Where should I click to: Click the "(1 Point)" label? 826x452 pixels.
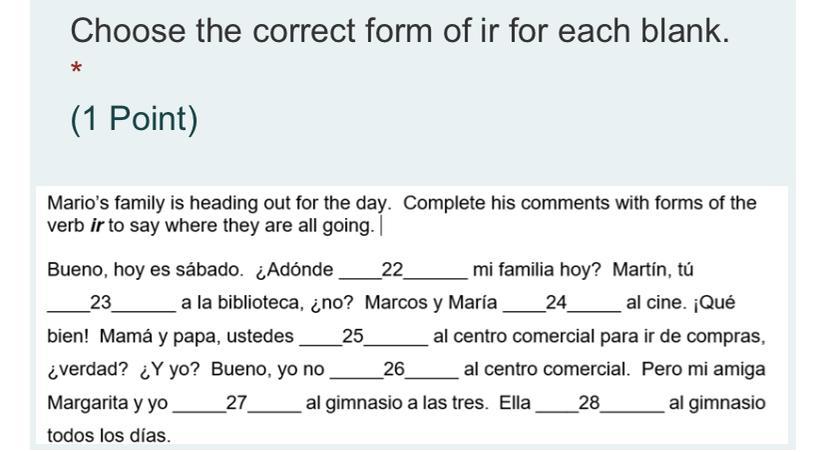click(134, 119)
